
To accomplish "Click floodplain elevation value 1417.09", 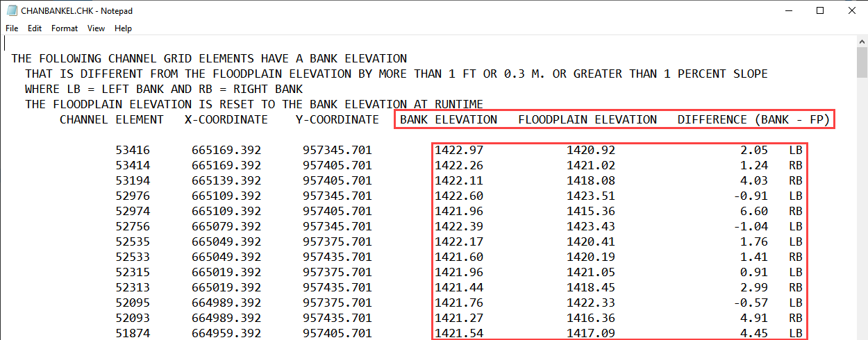I will click(x=591, y=333).
